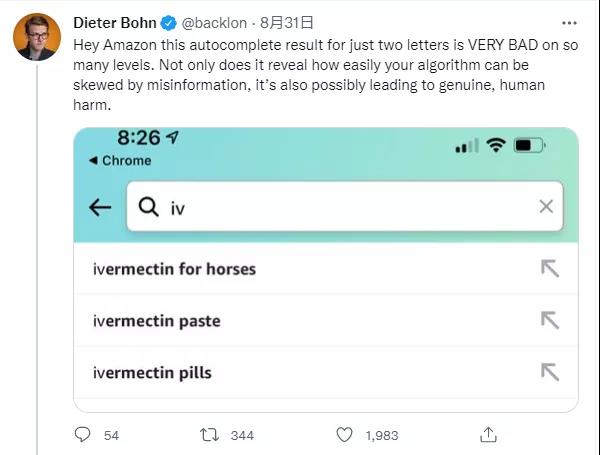The width and height of the screenshot is (600, 455).
Task: Click the magnifier search icon
Action: click(149, 207)
